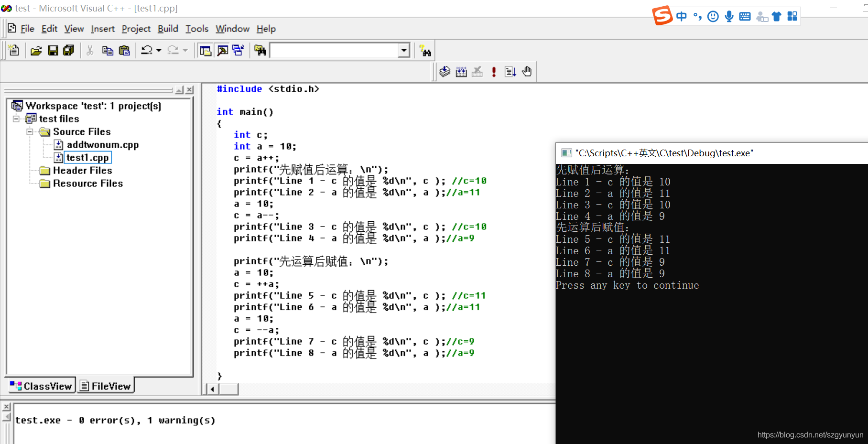Click the Redo arrow icon
Screen dimensions: 868x444
tap(173, 50)
